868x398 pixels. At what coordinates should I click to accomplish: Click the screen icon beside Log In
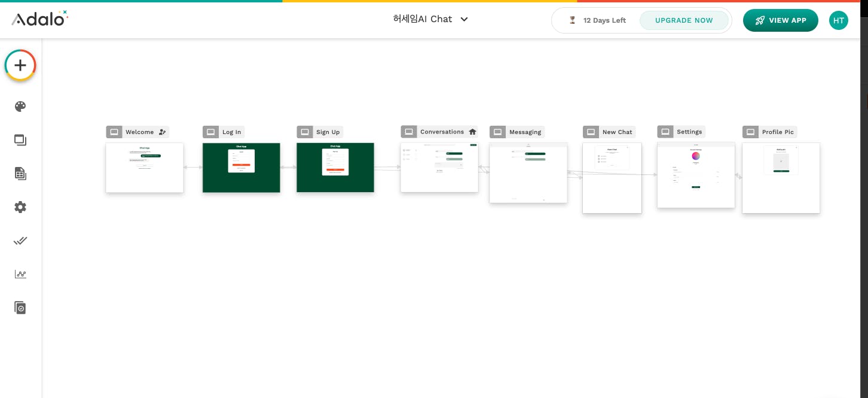point(211,132)
